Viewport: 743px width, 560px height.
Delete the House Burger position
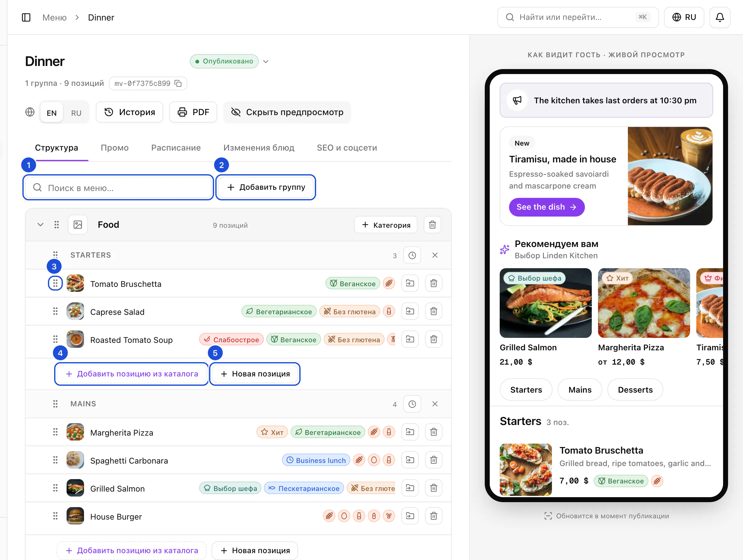point(434,516)
